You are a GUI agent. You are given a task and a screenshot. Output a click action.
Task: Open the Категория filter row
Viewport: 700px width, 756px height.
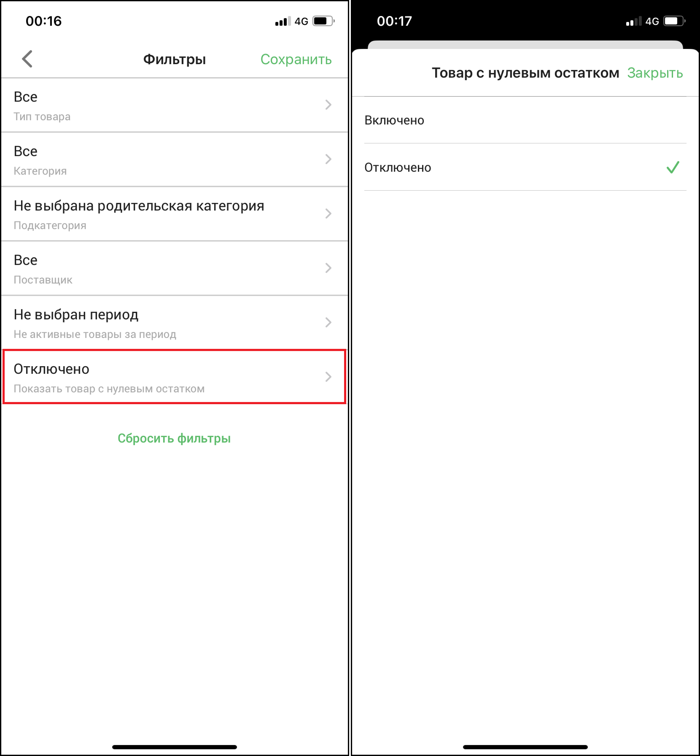(175, 159)
